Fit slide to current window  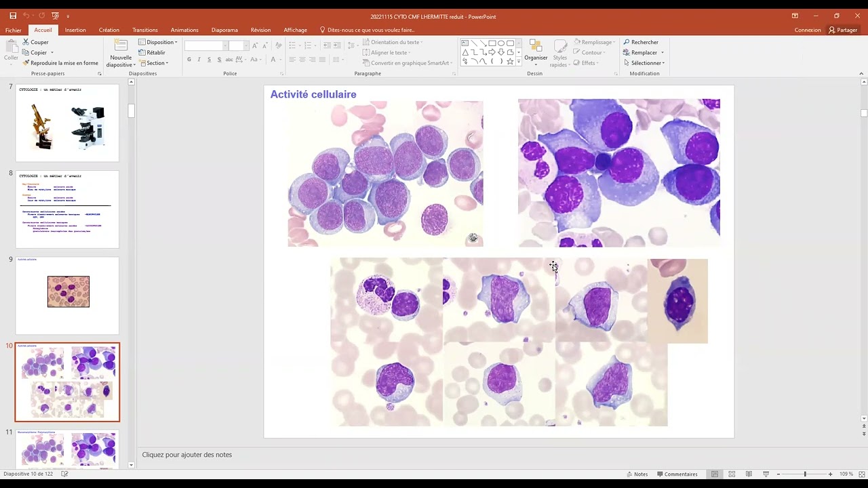point(862,474)
